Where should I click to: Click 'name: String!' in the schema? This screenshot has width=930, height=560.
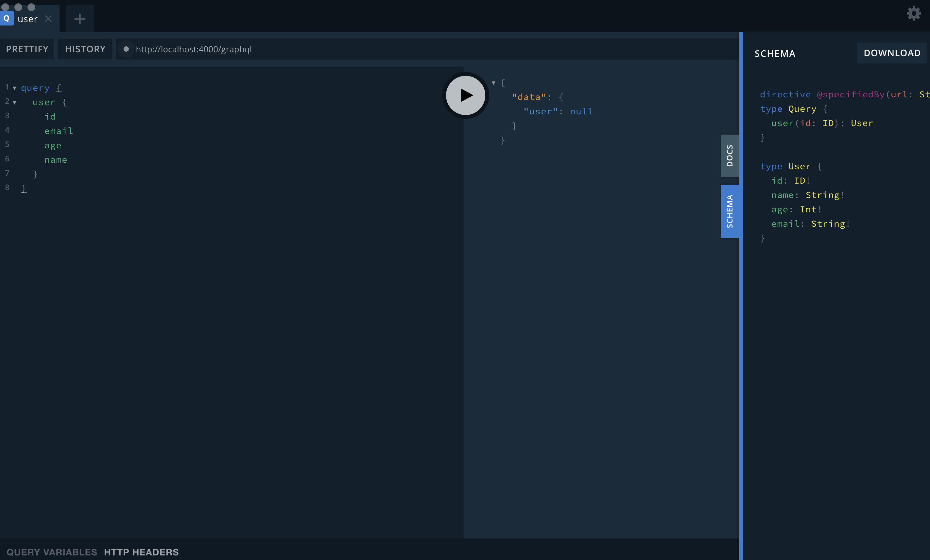(x=807, y=195)
